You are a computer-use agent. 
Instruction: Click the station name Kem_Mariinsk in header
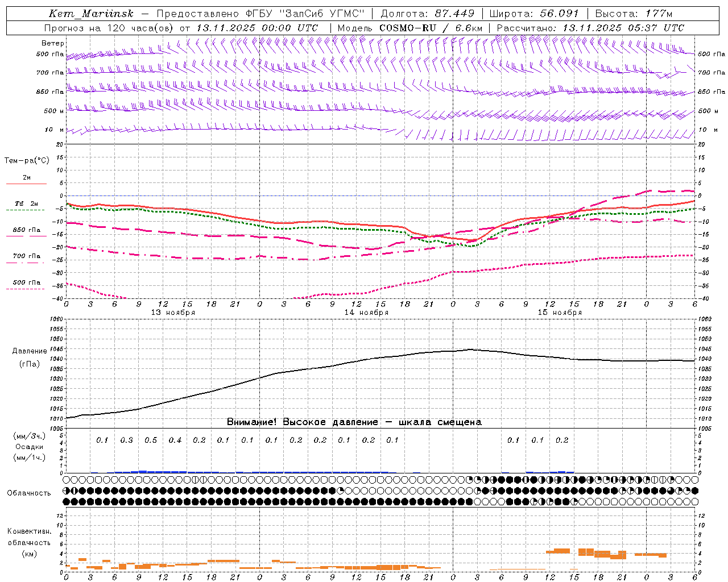tap(91, 14)
